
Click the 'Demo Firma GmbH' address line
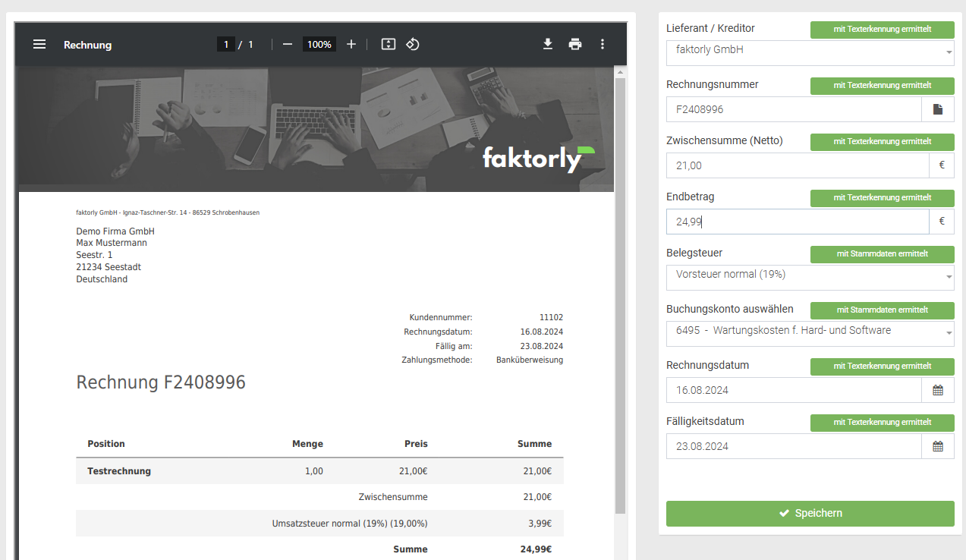(x=115, y=231)
